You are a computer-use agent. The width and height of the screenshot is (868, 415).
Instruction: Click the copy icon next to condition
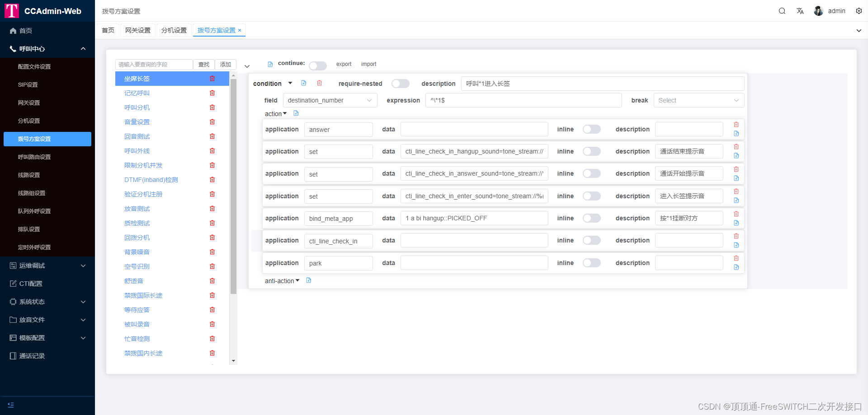coord(303,83)
